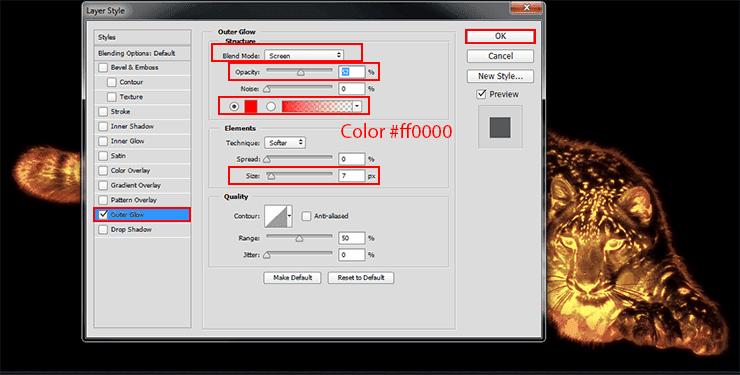
Task: Select the Inner Shadow label
Action: click(x=132, y=126)
